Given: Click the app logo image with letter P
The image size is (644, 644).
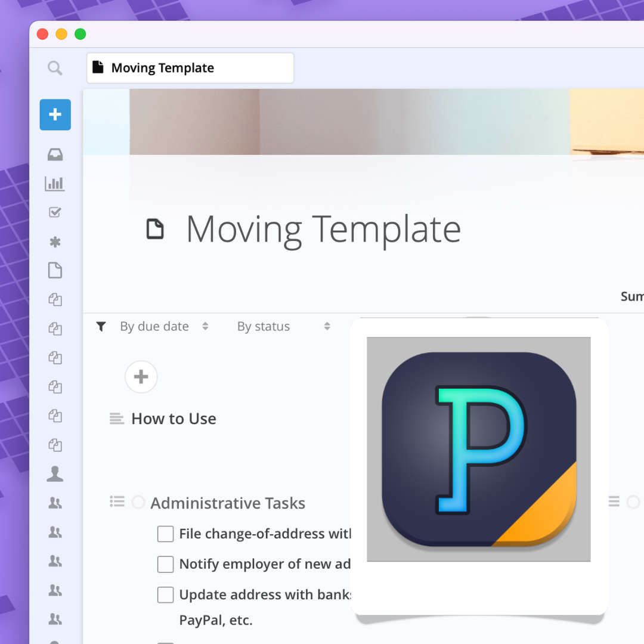Looking at the screenshot, I should (478, 450).
